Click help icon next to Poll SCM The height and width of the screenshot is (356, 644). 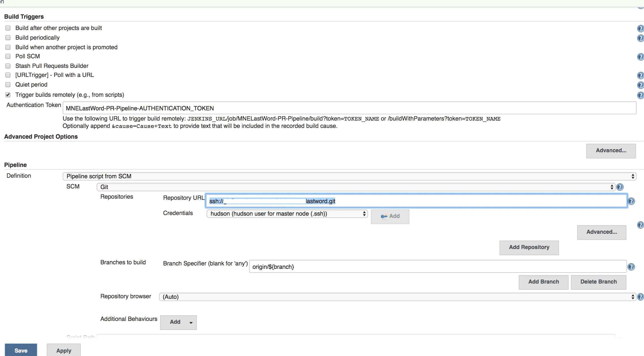[640, 57]
